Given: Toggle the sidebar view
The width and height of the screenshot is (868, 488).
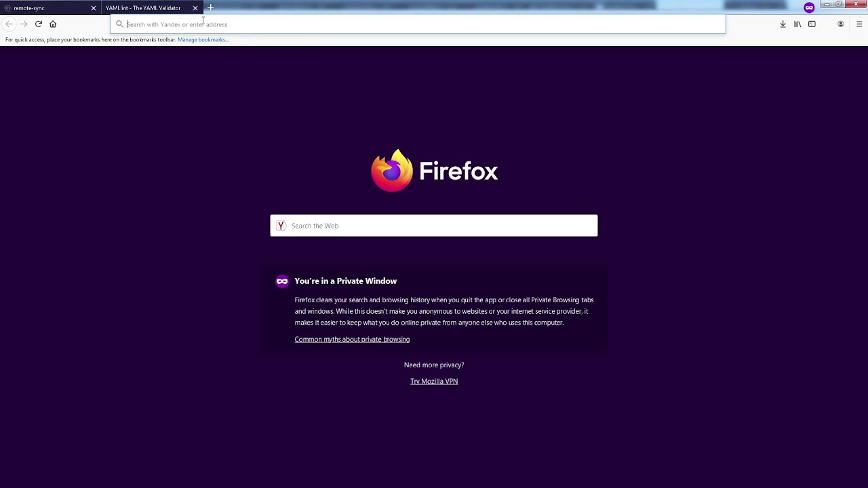Looking at the screenshot, I should (x=812, y=24).
